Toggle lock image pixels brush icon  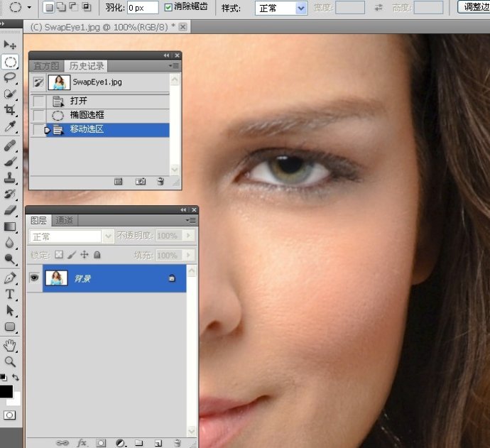tap(72, 255)
